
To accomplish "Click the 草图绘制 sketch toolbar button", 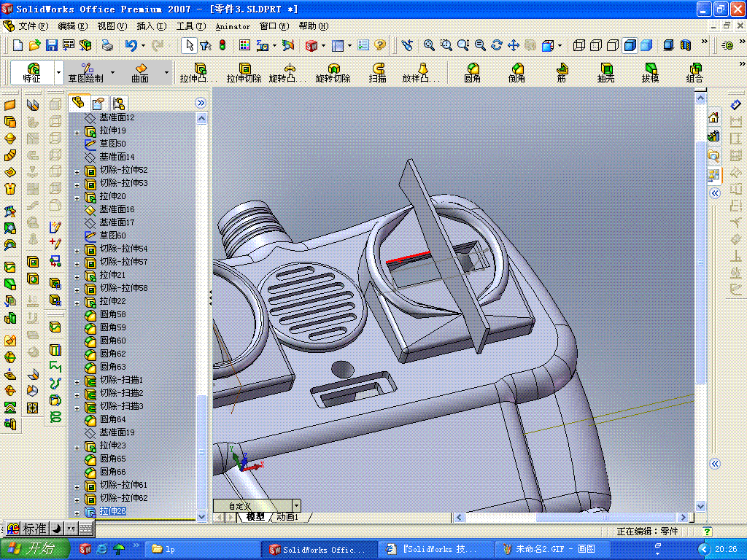I will pyautogui.click(x=86, y=73).
